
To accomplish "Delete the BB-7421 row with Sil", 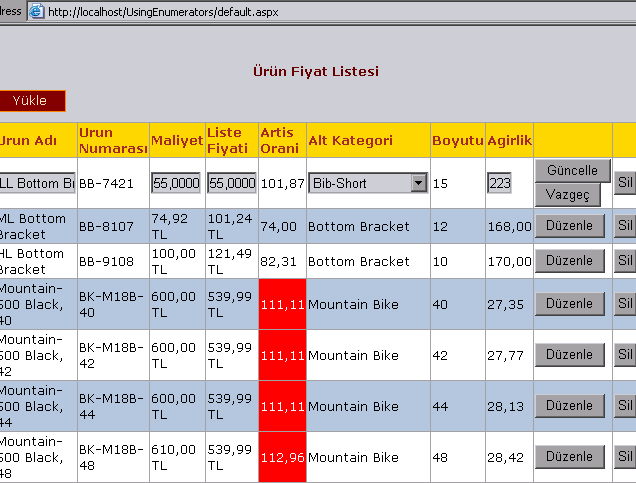I will (x=625, y=183).
